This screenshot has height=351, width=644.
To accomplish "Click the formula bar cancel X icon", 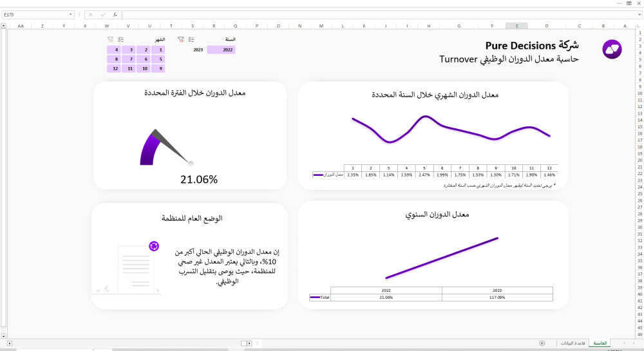I will (x=91, y=14).
